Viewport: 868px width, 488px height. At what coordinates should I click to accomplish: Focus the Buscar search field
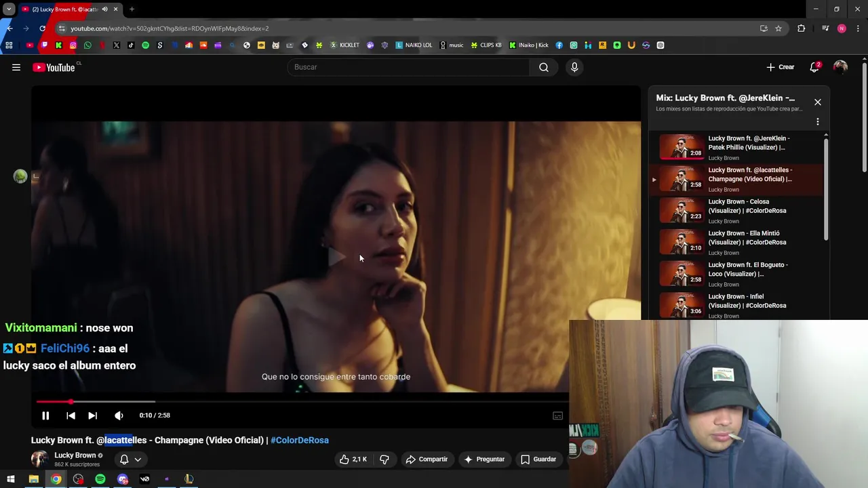tap(409, 67)
